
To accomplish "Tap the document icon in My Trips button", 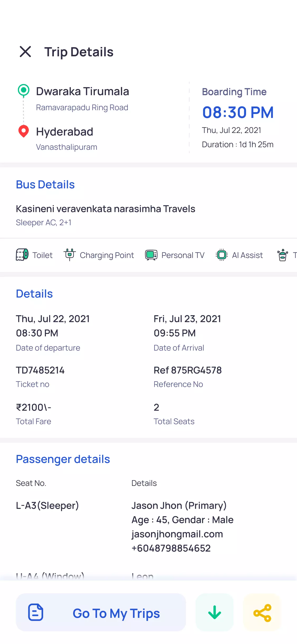I will click(36, 612).
